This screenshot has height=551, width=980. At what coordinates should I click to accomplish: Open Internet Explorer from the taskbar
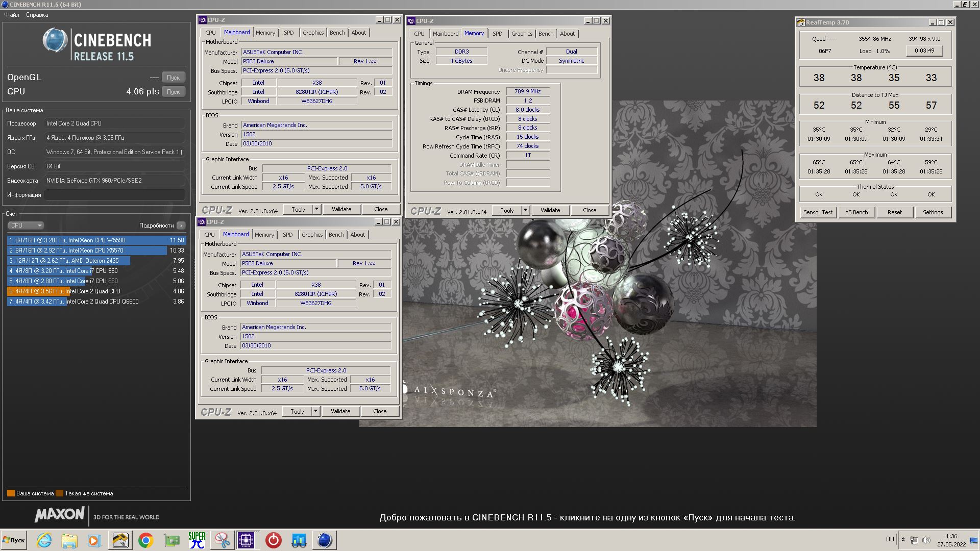[44, 540]
